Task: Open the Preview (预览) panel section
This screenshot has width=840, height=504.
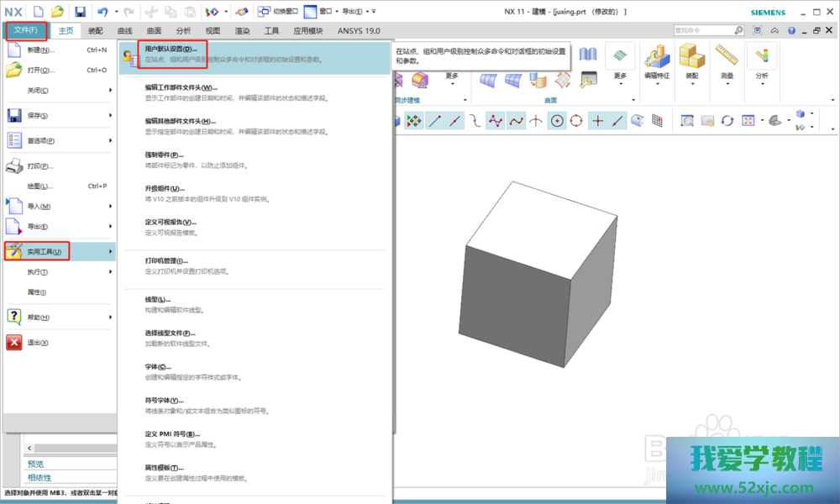Action: 35,464
